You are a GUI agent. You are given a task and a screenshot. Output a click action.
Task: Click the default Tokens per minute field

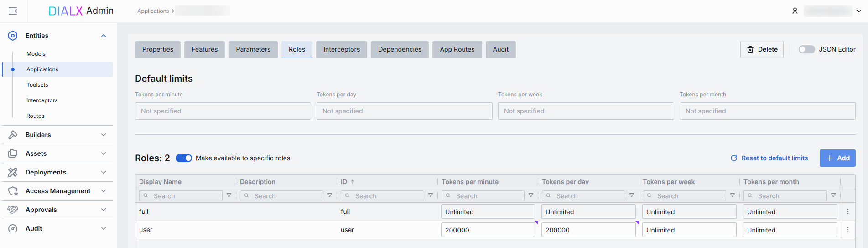[223, 111]
